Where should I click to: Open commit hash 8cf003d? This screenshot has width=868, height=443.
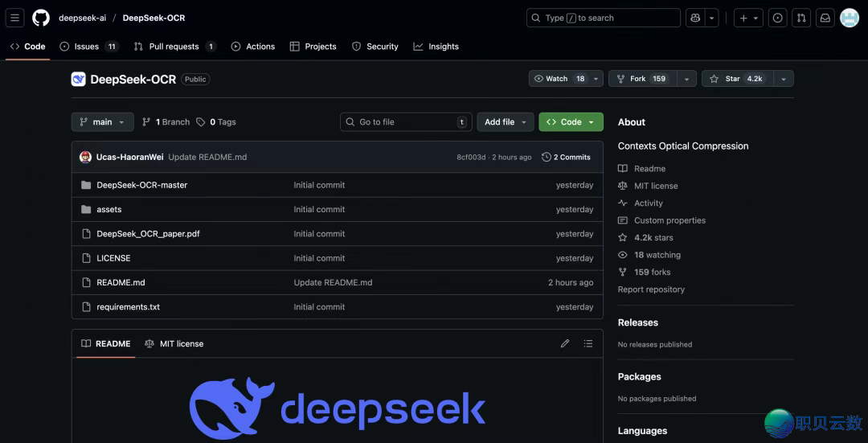click(x=471, y=158)
